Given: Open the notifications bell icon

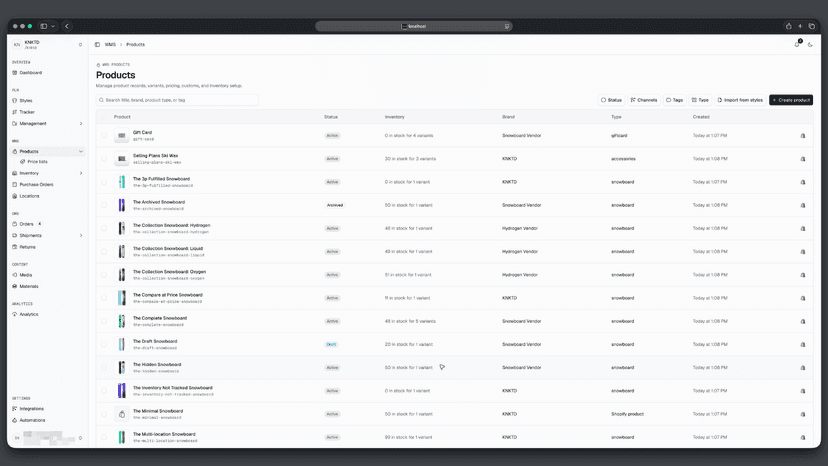Looking at the screenshot, I should point(797,44).
